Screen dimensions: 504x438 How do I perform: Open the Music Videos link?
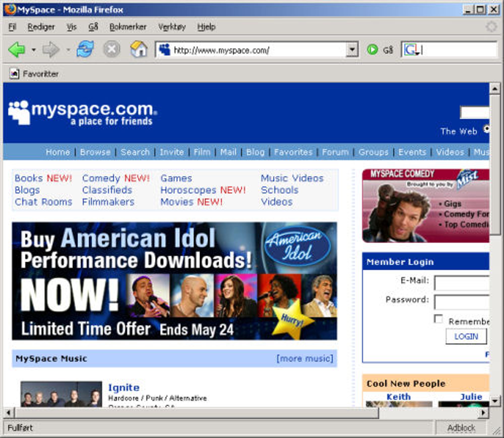coord(292,178)
